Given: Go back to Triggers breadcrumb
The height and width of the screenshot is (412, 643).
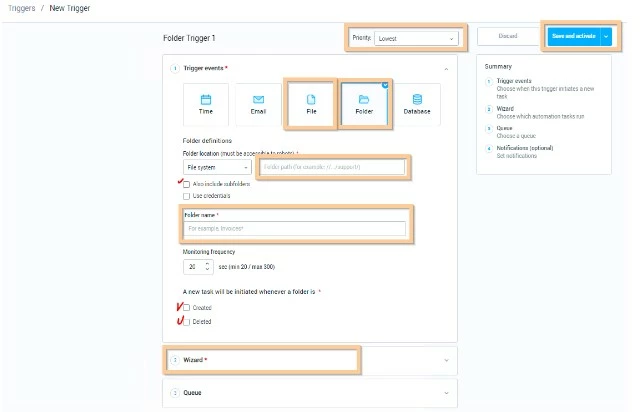Looking at the screenshot, I should [22, 8].
